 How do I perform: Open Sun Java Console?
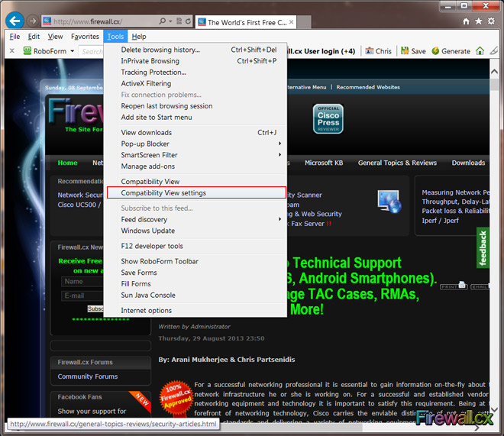[196, 295]
